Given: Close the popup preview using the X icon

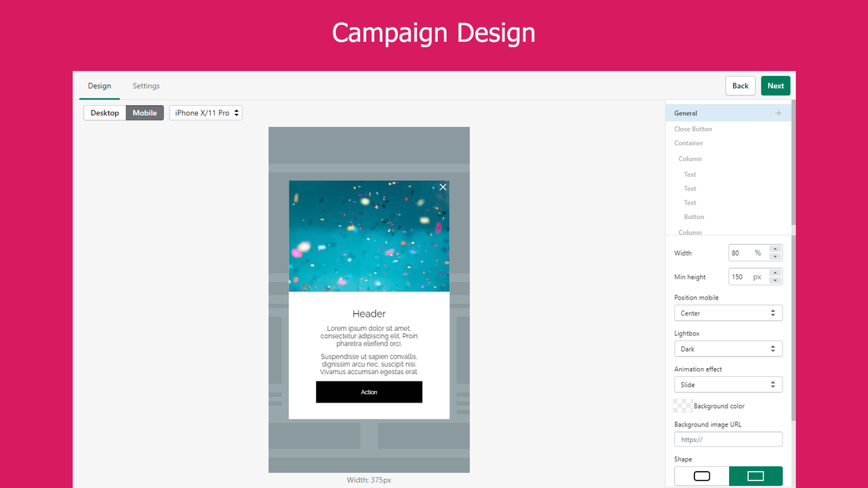Looking at the screenshot, I should [443, 186].
